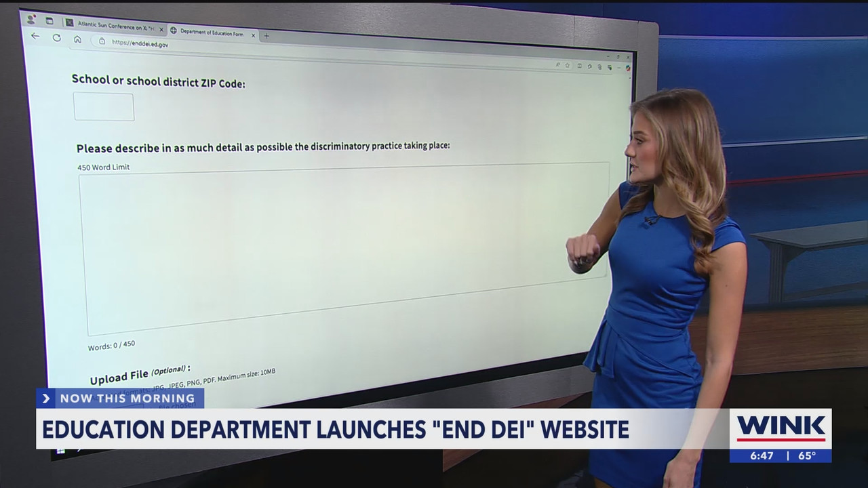Viewport: 868px width, 488px height.
Task: Open the Windows Start button on the taskbar
Action: (x=60, y=451)
